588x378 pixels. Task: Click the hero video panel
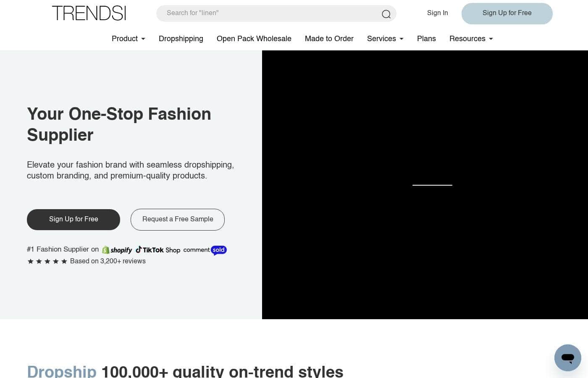point(425,185)
